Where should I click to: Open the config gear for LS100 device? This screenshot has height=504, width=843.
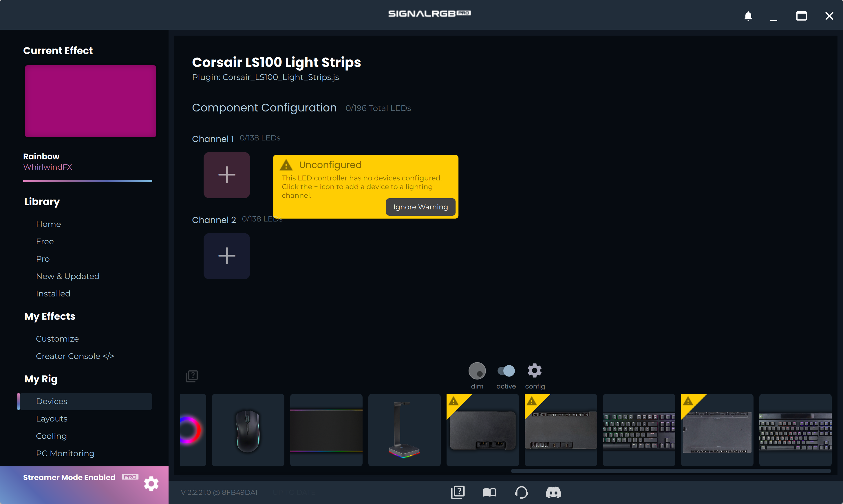coord(534,371)
